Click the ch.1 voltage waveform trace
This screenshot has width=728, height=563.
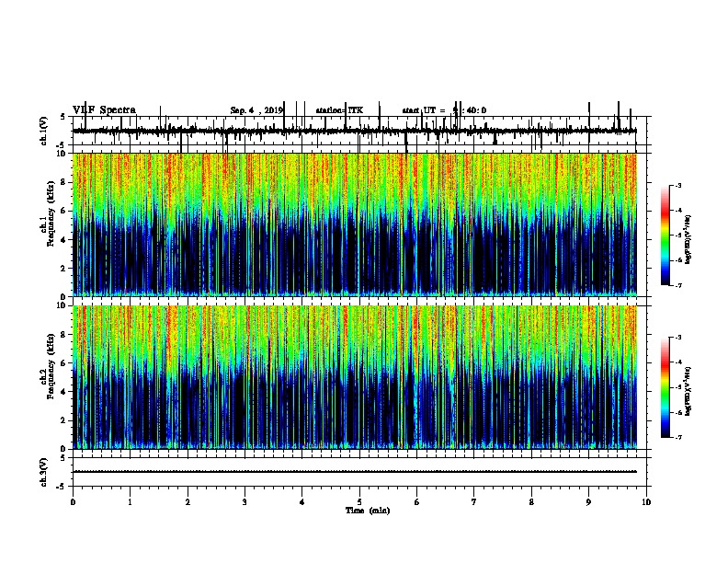(355, 131)
